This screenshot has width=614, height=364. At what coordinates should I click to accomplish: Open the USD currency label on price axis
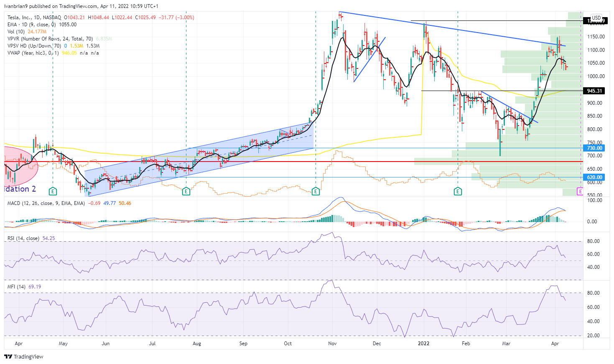596,18
